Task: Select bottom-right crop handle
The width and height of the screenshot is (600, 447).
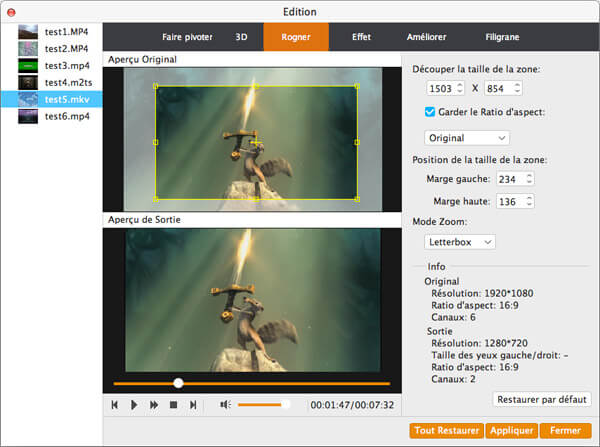Action: (357, 199)
